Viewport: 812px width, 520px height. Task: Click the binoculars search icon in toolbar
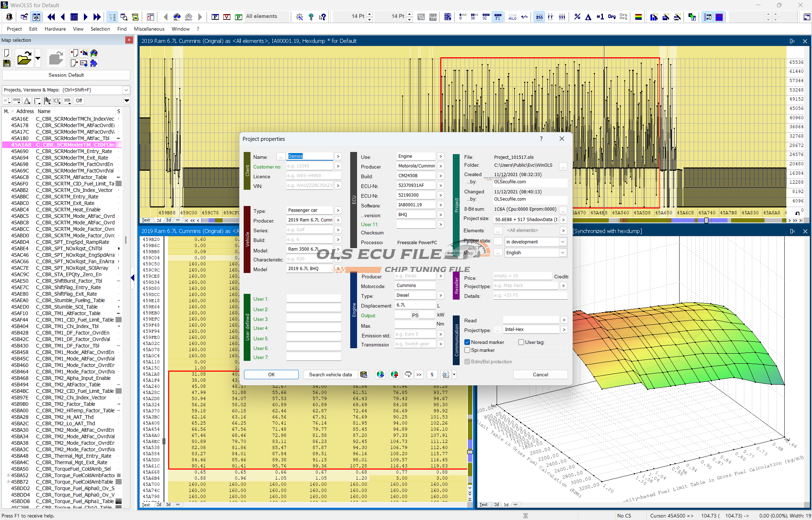coord(177,17)
